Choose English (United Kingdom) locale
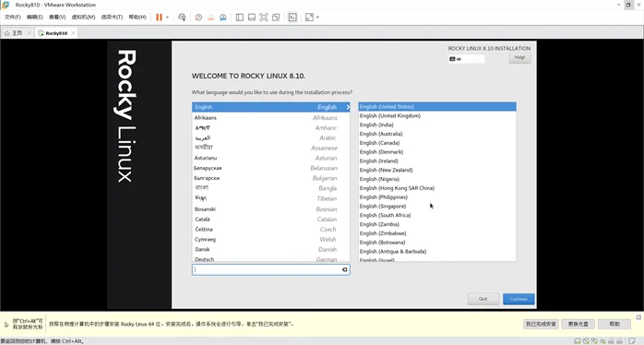Screen dimensions: 644x345 pos(437,116)
